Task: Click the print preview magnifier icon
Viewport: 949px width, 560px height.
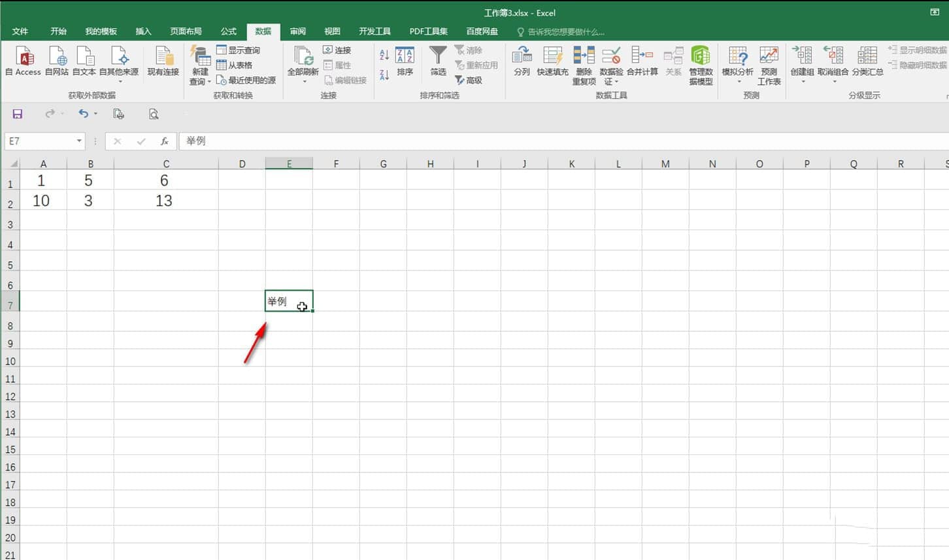Action: click(154, 114)
